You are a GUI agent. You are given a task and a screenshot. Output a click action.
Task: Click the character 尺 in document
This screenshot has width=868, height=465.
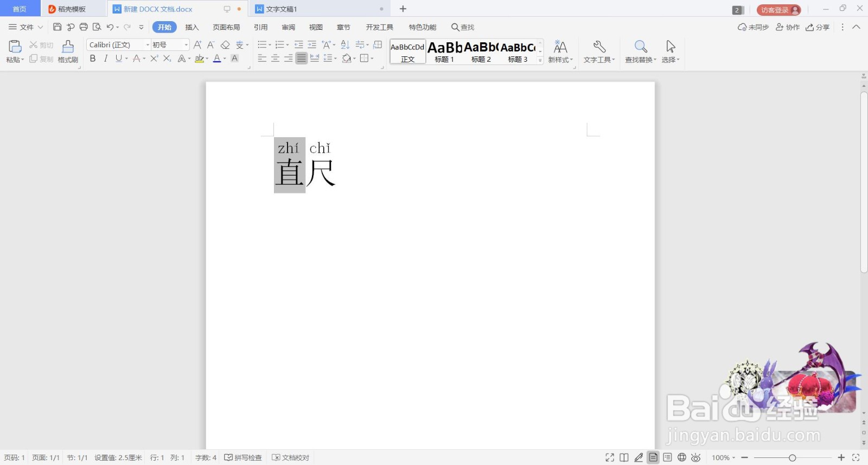(321, 173)
